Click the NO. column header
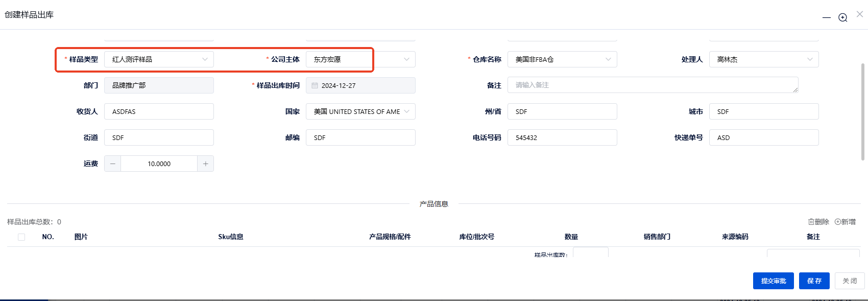 48,237
